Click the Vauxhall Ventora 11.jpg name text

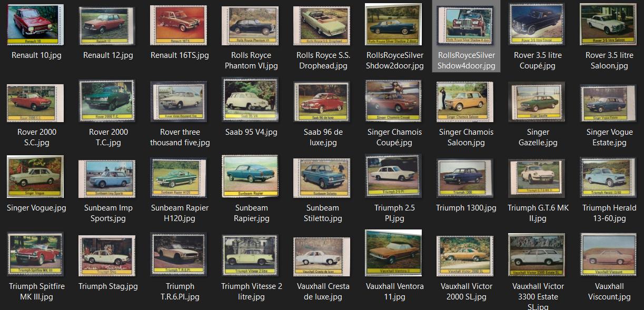coord(394,292)
